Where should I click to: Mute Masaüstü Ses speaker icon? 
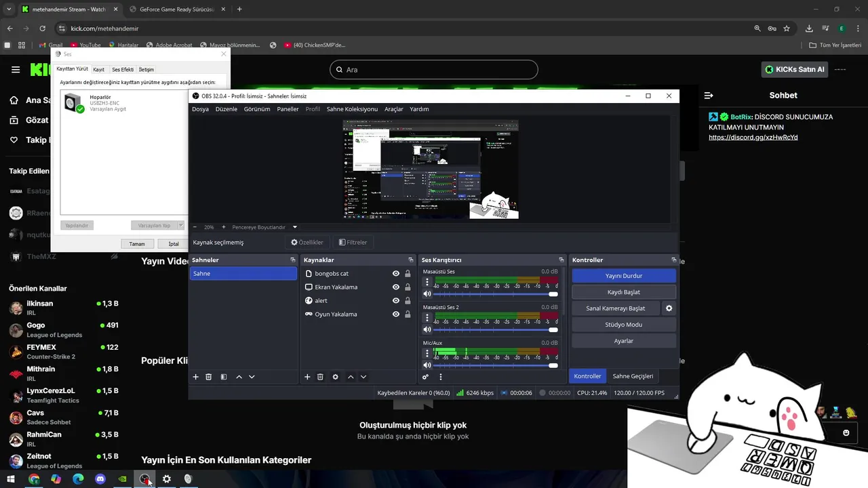pyautogui.click(x=427, y=294)
